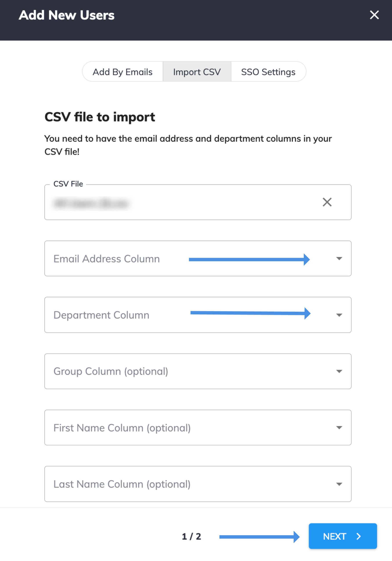Switch to the SSO Settings tab
This screenshot has width=392, height=561.
click(x=268, y=72)
